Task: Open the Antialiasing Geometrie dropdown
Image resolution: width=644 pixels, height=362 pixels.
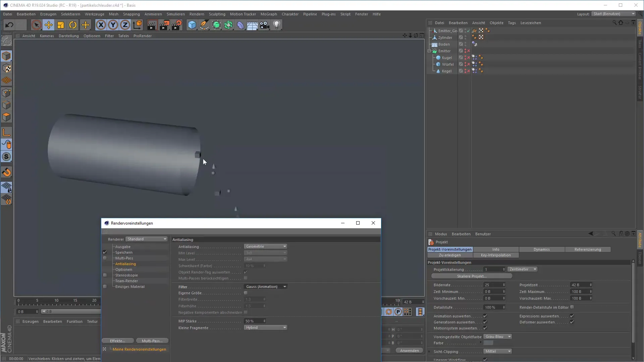Action: click(265, 246)
